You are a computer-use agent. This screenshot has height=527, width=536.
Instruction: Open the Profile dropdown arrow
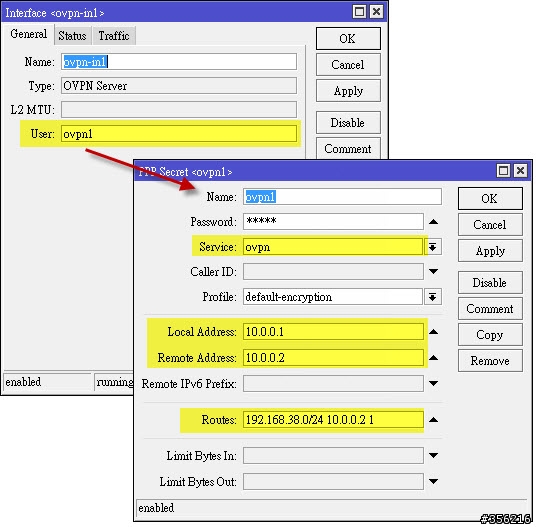coord(433,297)
